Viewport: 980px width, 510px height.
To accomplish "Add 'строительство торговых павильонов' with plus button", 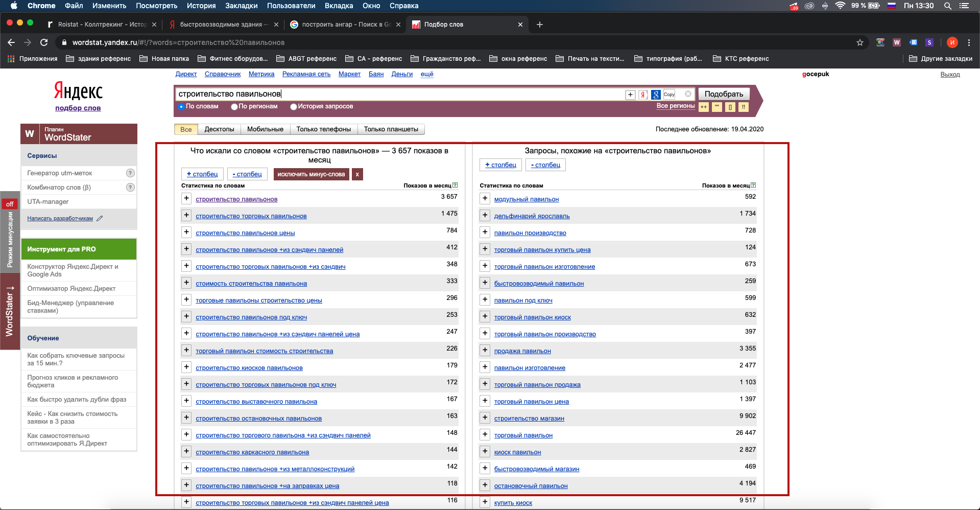I will (x=186, y=215).
